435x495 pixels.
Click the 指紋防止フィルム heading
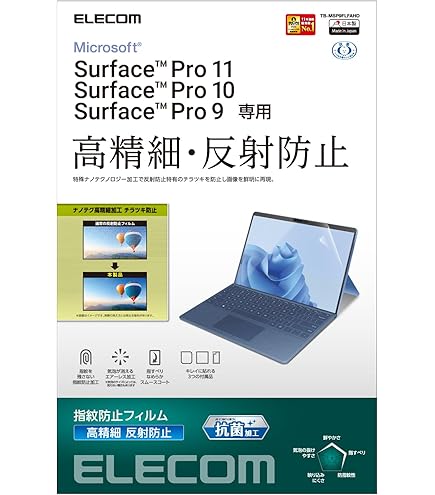[x=120, y=415]
